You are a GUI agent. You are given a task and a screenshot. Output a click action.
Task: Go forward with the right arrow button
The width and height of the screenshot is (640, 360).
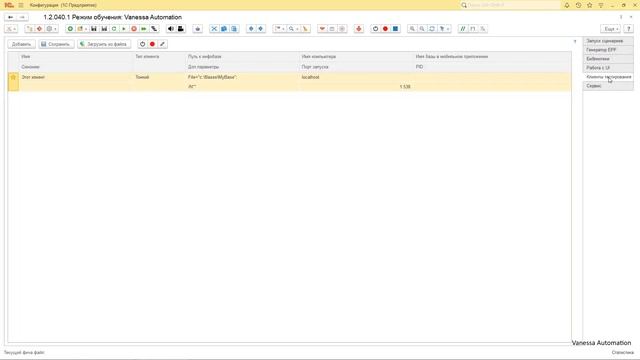[22, 17]
